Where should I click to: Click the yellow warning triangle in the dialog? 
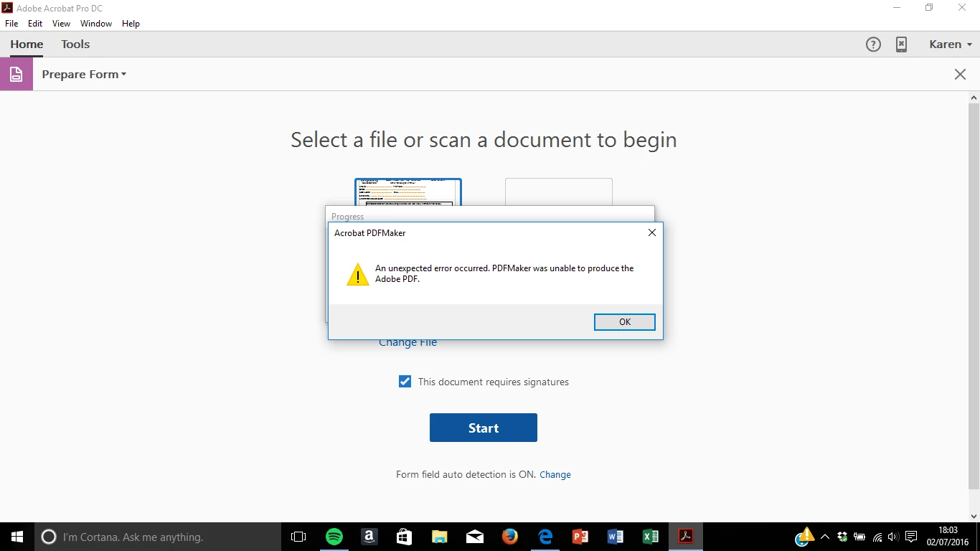[x=358, y=274]
